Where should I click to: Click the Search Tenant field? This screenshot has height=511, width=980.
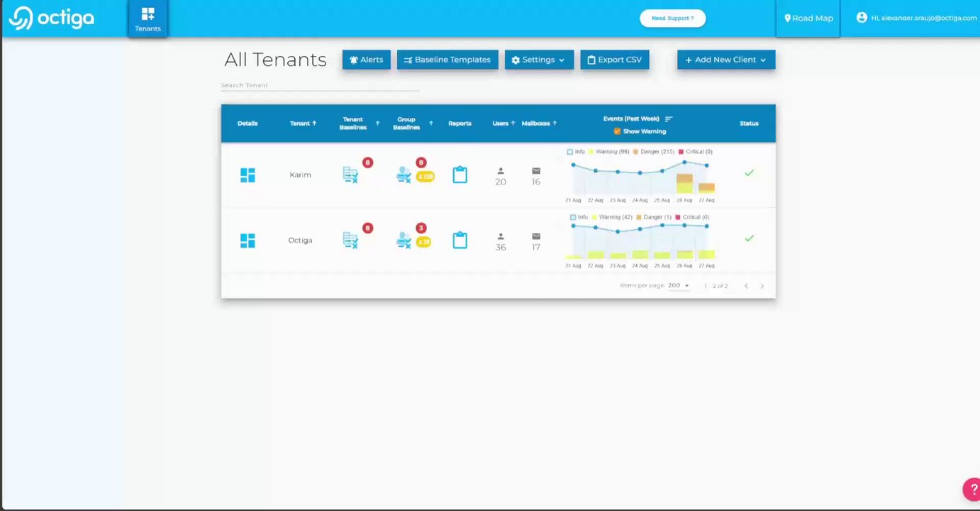[x=320, y=85]
